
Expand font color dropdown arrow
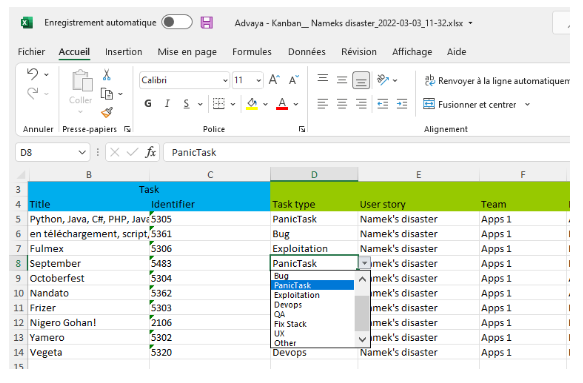click(x=296, y=104)
